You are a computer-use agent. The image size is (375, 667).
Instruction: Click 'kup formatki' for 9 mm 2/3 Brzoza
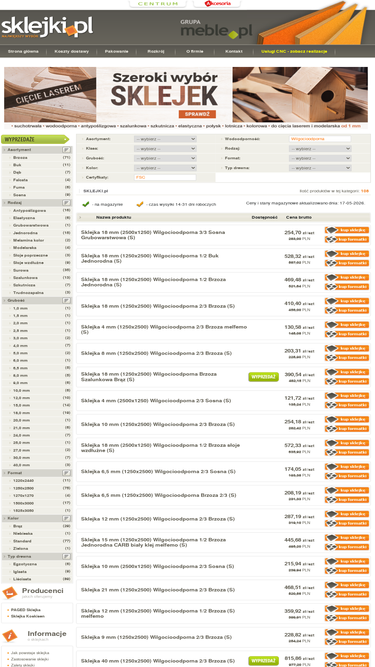click(347, 641)
